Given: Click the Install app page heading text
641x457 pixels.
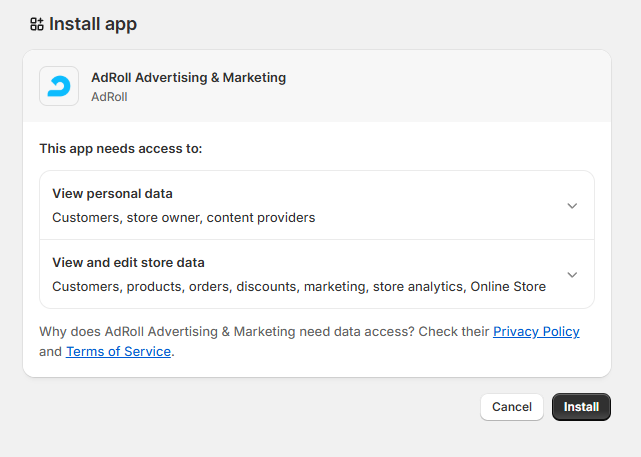Looking at the screenshot, I should (x=93, y=24).
